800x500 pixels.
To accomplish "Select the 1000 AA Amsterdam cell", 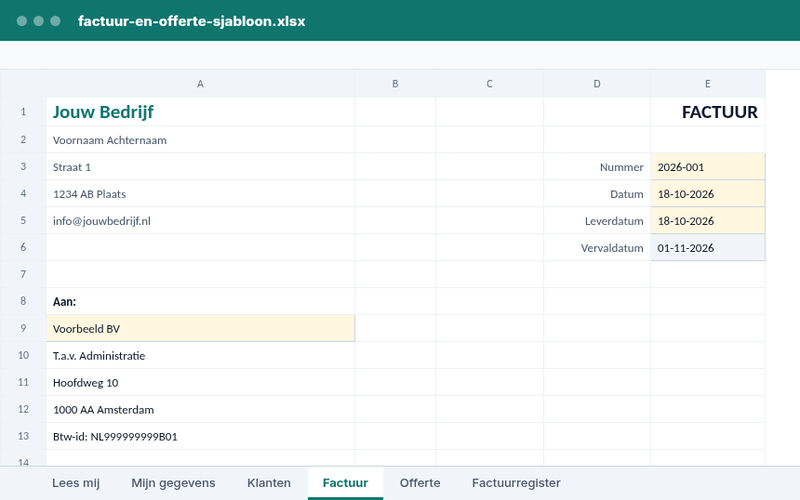I will pos(201,410).
